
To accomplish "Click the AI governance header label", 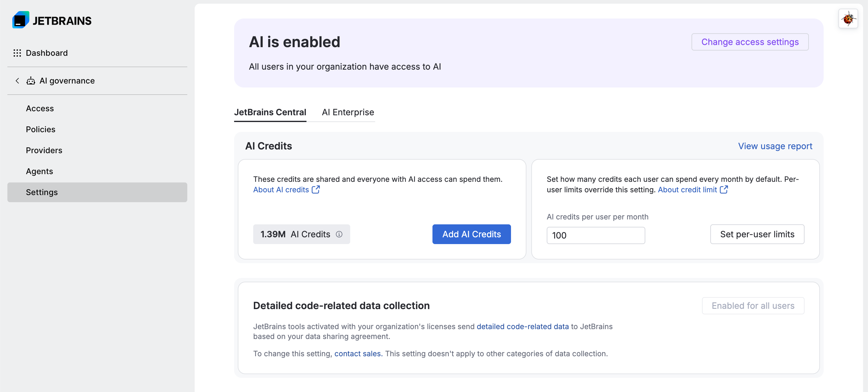I will (x=67, y=81).
